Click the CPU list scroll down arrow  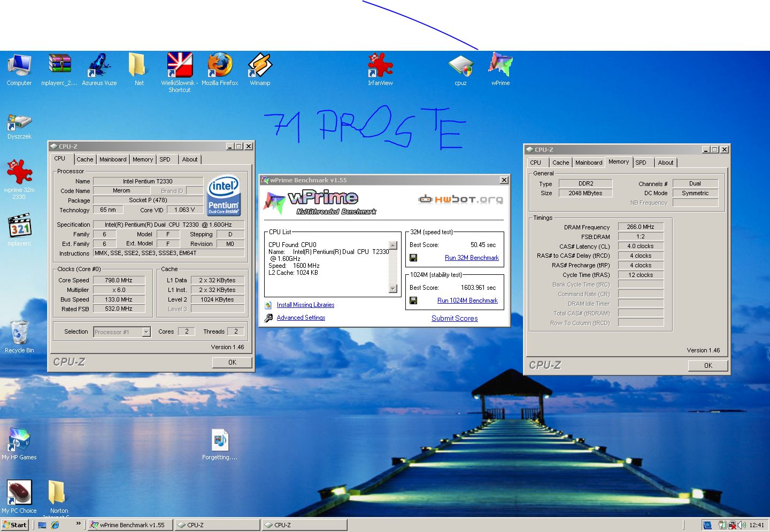[393, 289]
